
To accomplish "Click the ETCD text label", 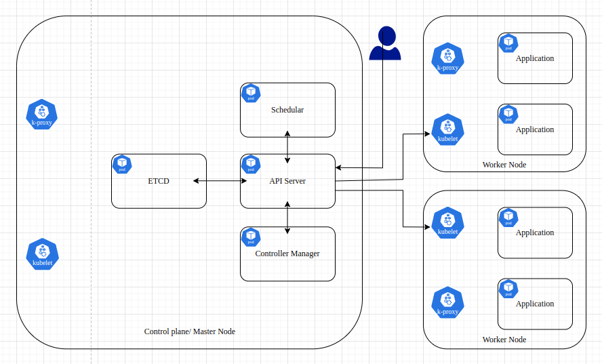I will (x=158, y=182).
